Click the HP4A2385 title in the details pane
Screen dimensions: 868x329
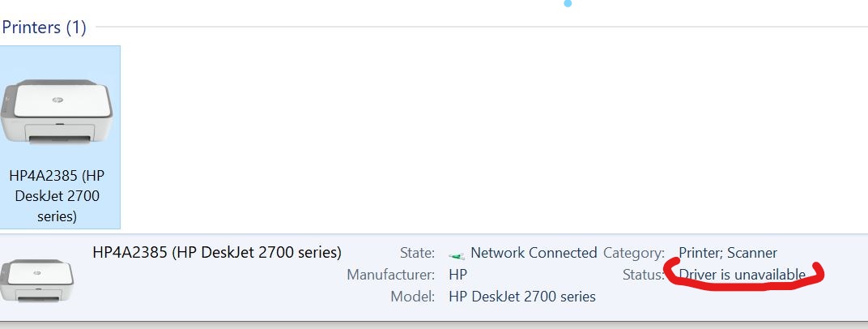tap(217, 252)
